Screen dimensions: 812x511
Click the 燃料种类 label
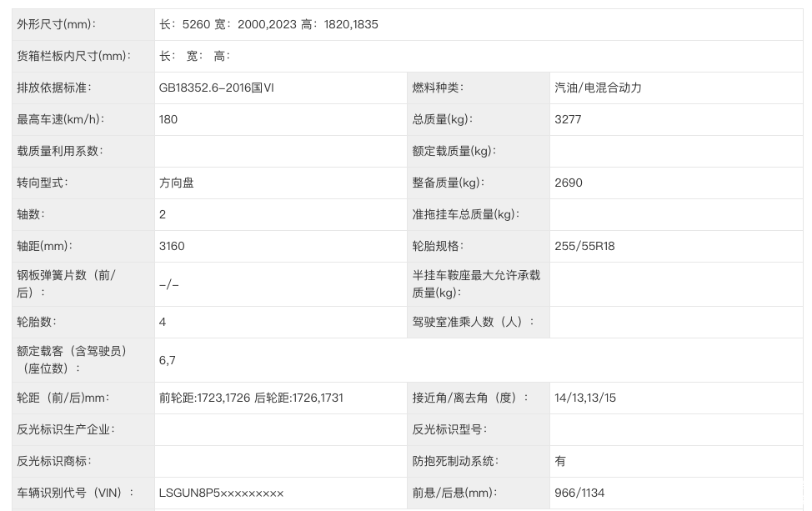point(438,88)
